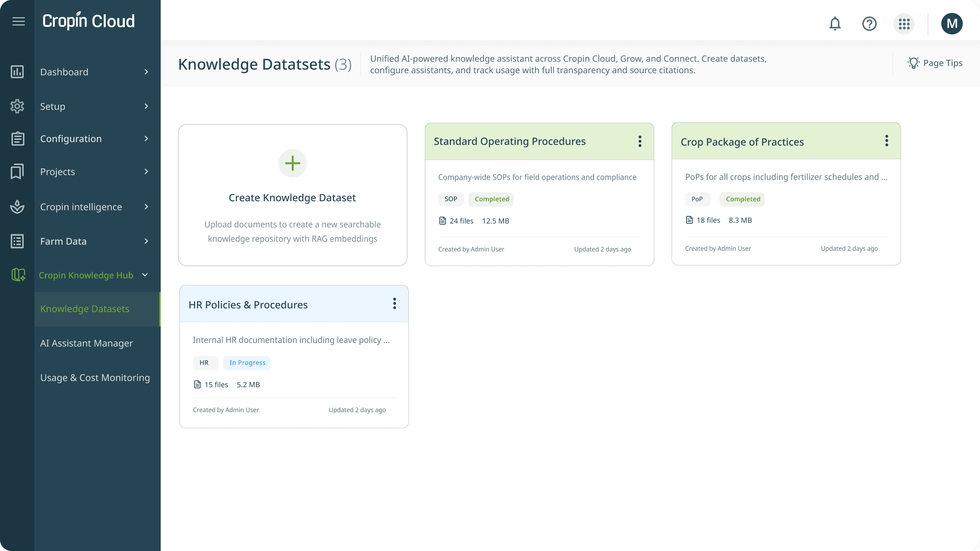Click Cropin Knowledge Hub label

point(86,275)
